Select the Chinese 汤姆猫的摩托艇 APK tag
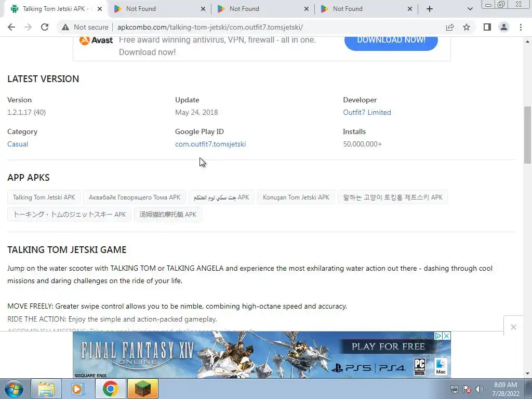The height and width of the screenshot is (399, 532). coord(168,215)
